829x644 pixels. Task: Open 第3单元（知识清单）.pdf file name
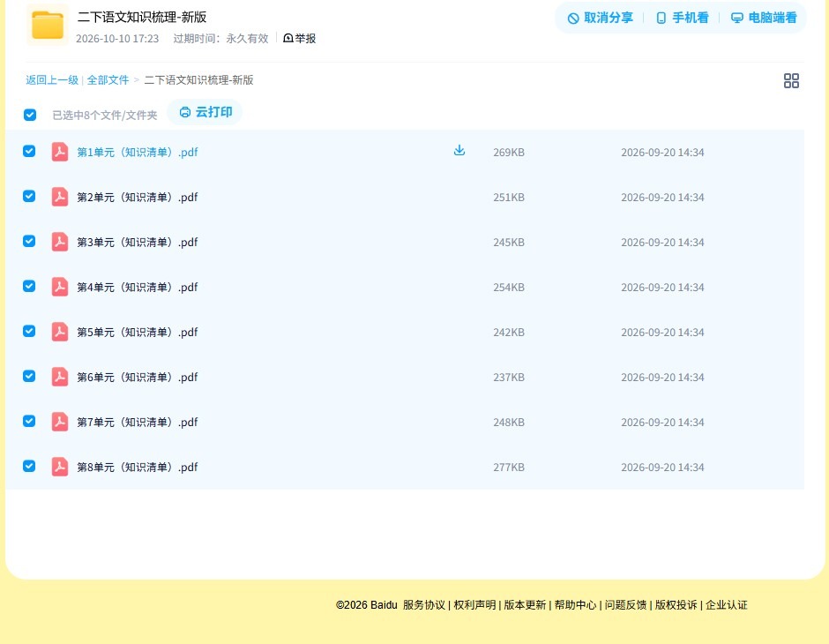click(x=138, y=242)
